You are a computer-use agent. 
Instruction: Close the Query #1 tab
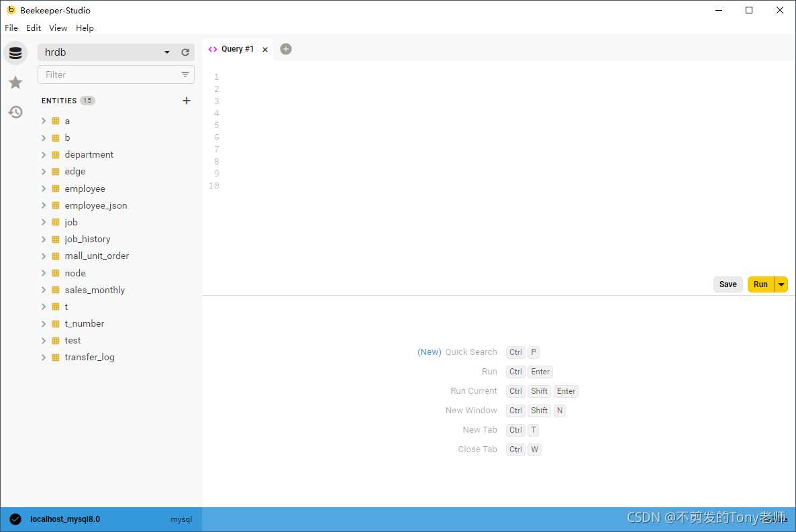coord(265,50)
